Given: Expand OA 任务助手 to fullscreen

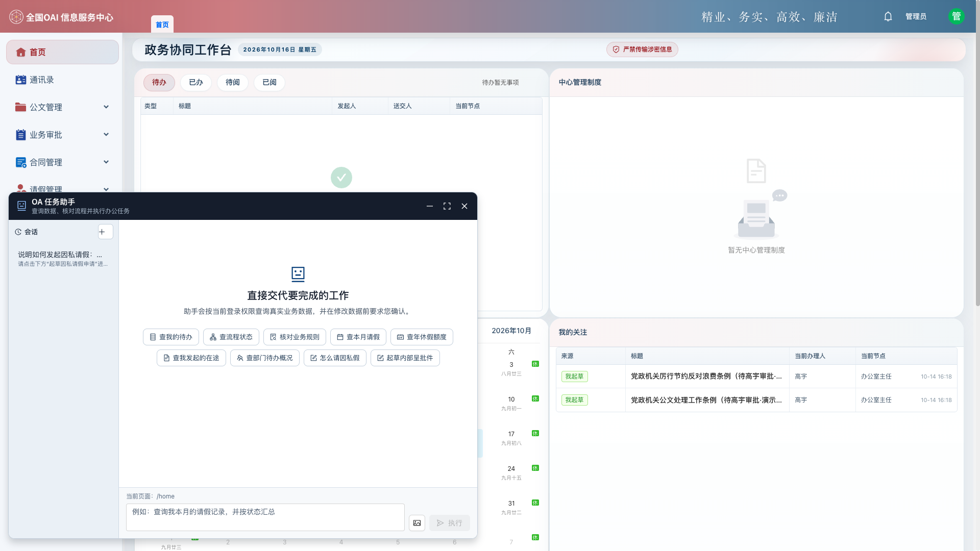Looking at the screenshot, I should (x=447, y=206).
